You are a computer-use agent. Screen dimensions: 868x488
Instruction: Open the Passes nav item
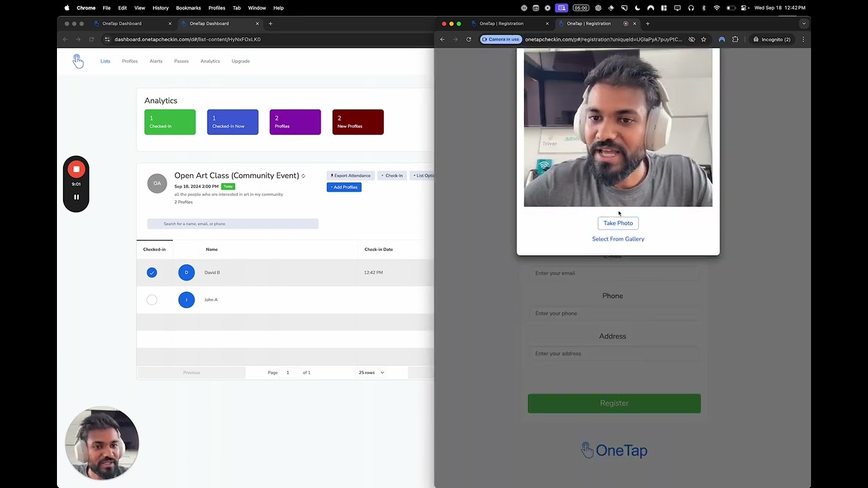click(x=181, y=61)
